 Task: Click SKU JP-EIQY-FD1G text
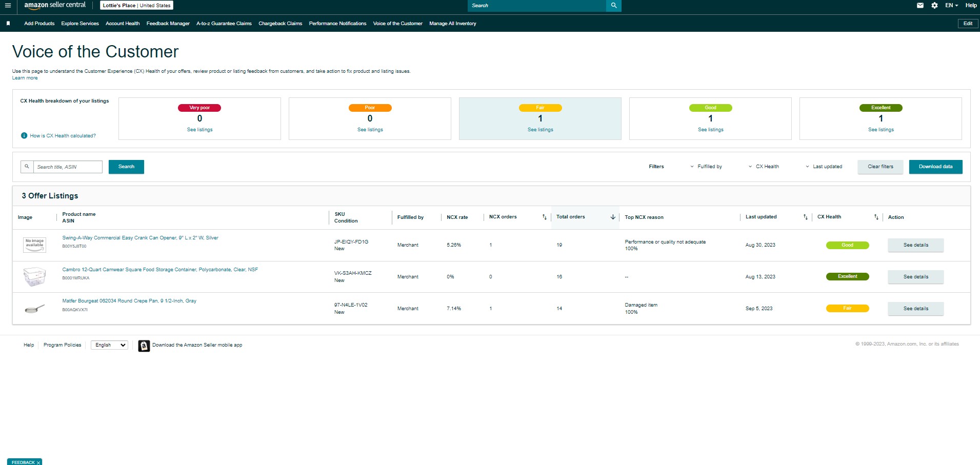click(x=351, y=242)
